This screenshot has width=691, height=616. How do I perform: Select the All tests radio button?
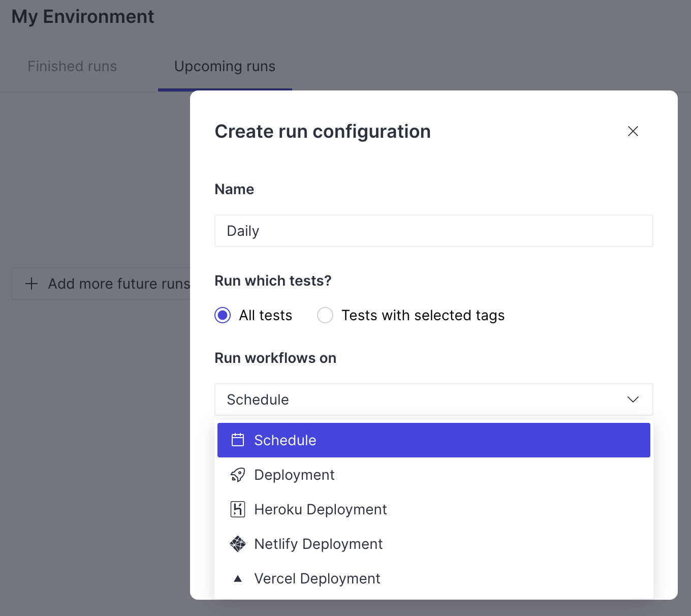[223, 315]
